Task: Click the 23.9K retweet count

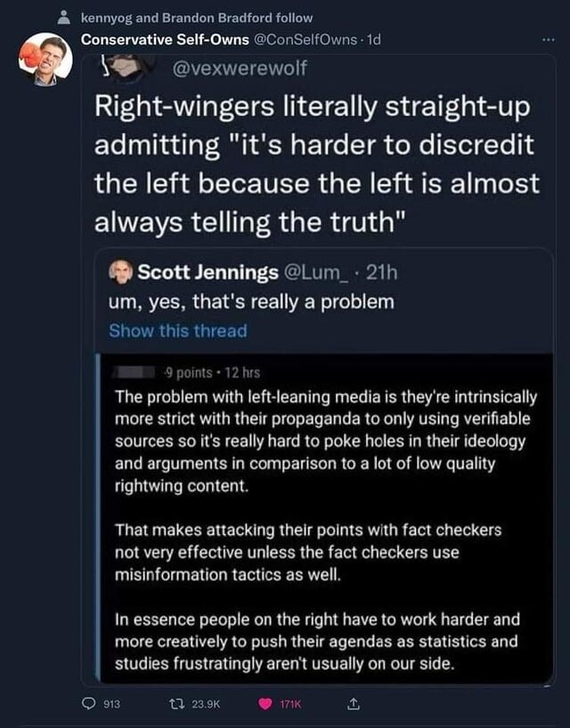Action: [211, 704]
